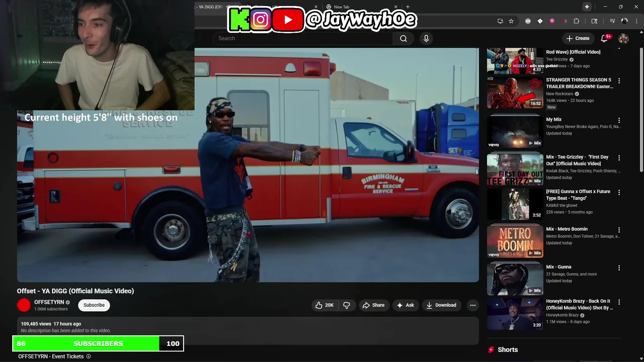The width and height of the screenshot is (644, 362).
Task: Click Honeykomb Brazy channel name
Action: (x=562, y=315)
